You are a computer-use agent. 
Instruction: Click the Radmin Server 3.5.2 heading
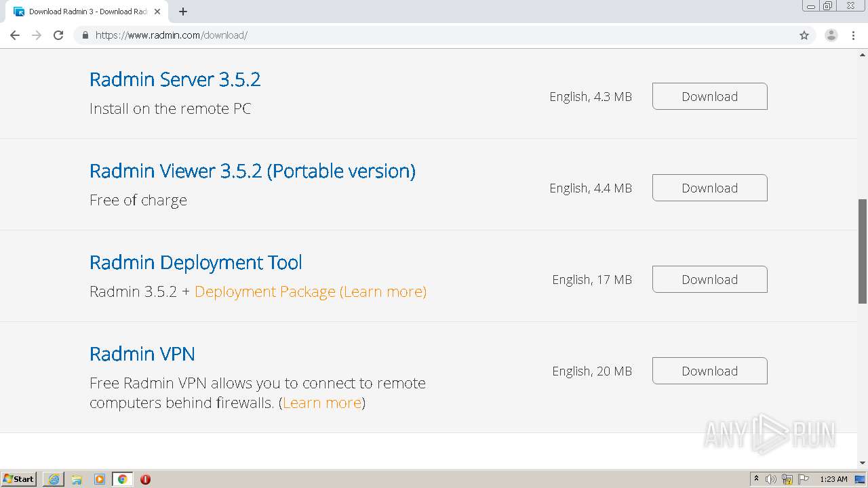point(175,79)
